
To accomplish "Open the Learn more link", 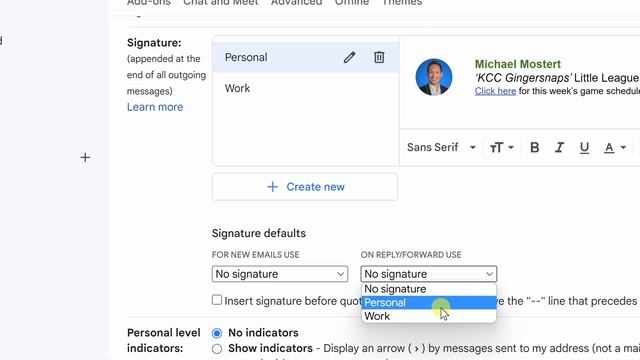I will [155, 107].
